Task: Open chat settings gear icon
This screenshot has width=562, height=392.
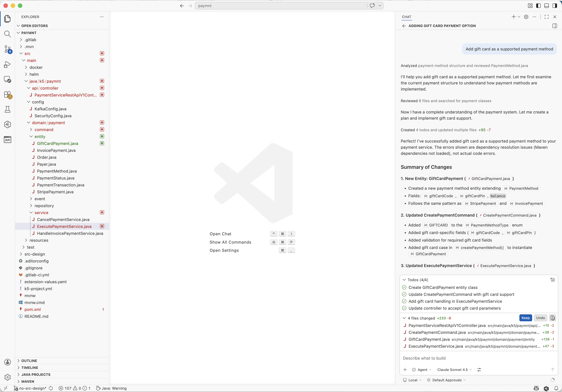Action: click(x=526, y=17)
